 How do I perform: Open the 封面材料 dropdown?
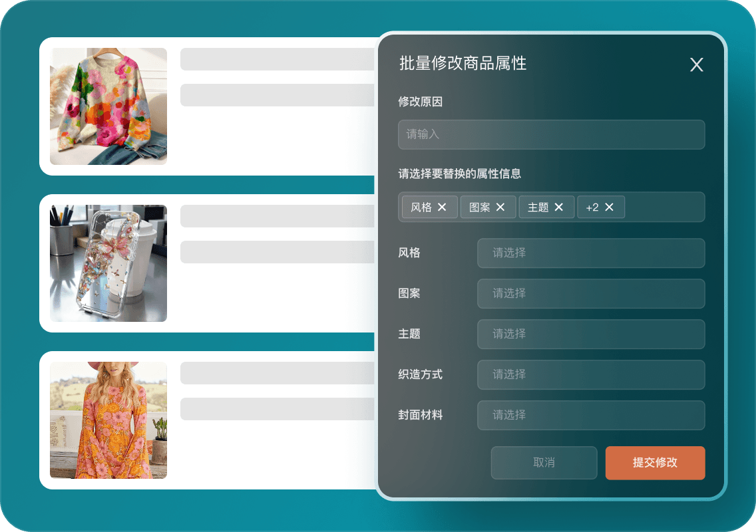point(591,415)
